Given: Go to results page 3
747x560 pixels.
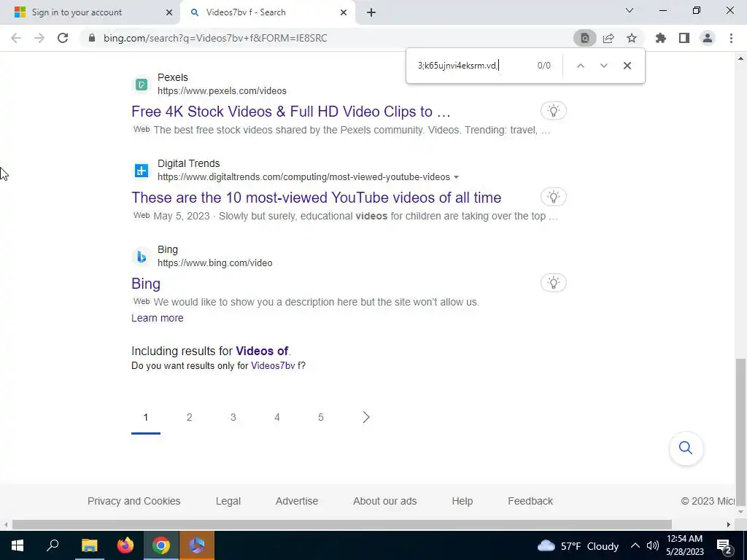Looking at the screenshot, I should [x=233, y=418].
